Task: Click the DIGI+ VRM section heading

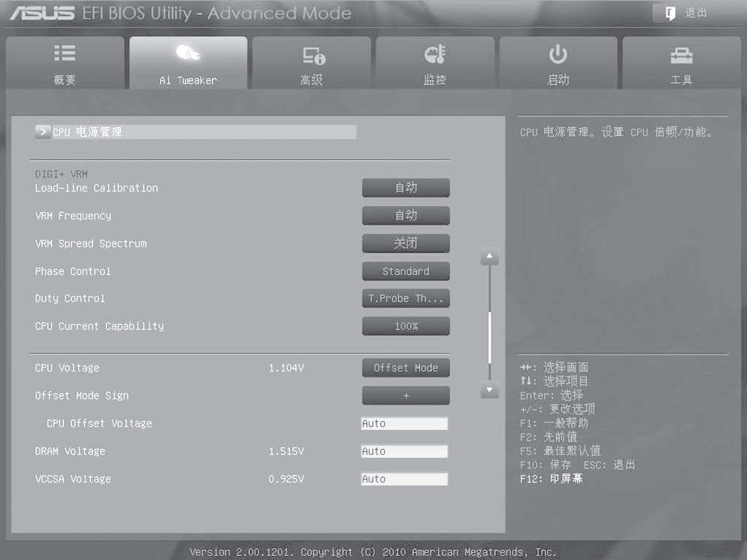Action: click(62, 174)
